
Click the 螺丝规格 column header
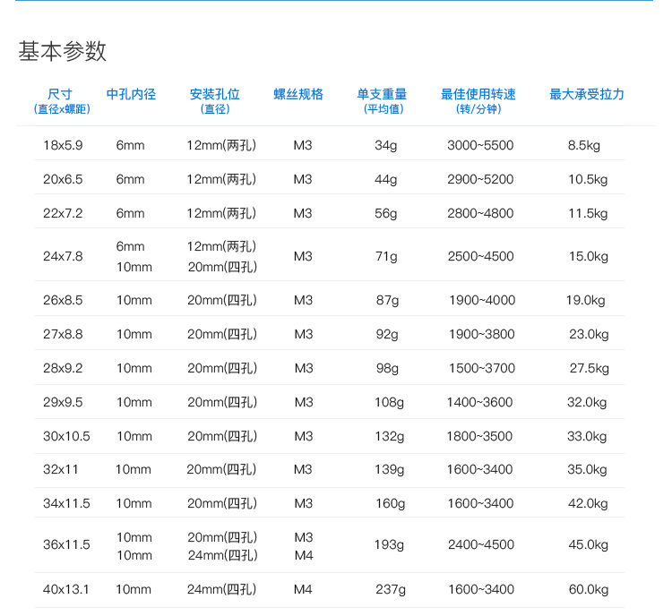[x=298, y=94]
